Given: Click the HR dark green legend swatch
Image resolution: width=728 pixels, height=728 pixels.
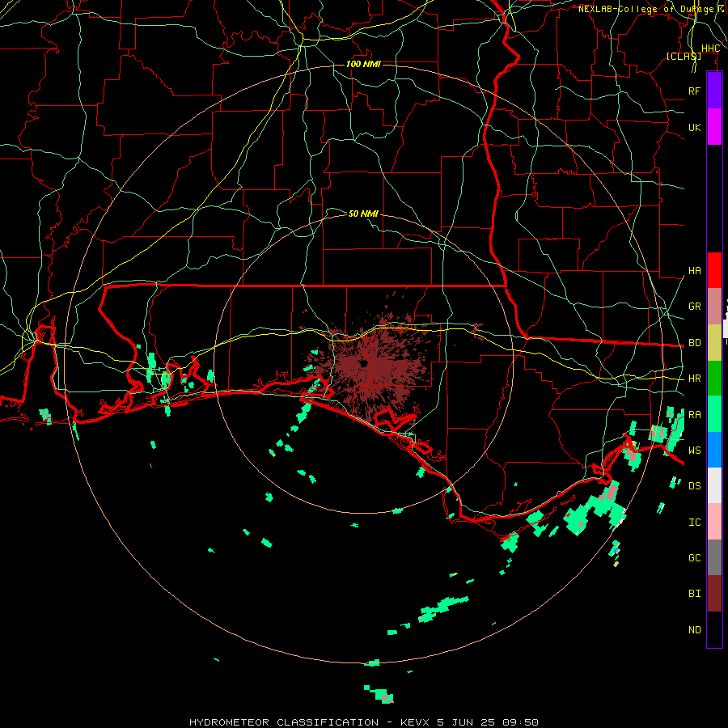Looking at the screenshot, I should click(714, 378).
